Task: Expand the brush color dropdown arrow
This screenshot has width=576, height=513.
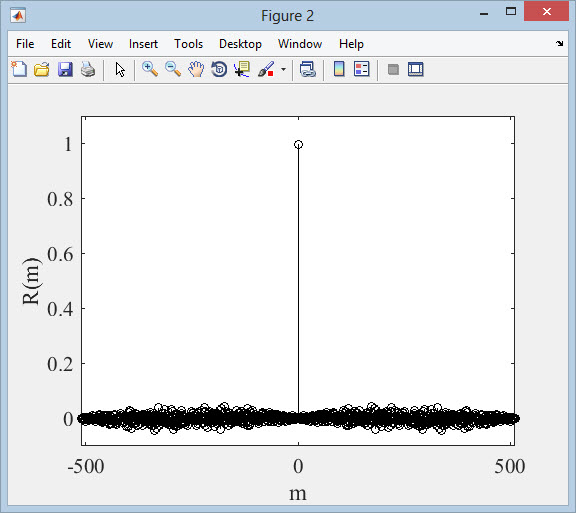Action: [x=283, y=69]
